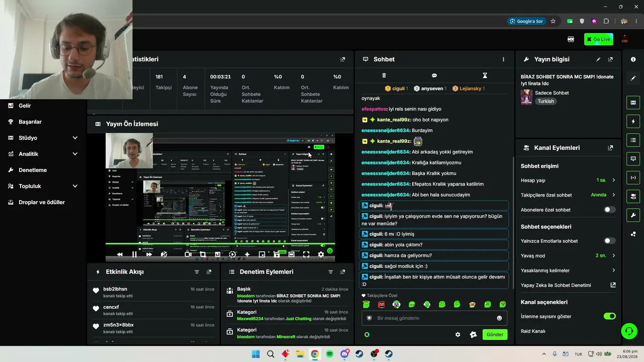The image size is (644, 362).
Task: Open Windows taskbar search
Action: click(271, 354)
